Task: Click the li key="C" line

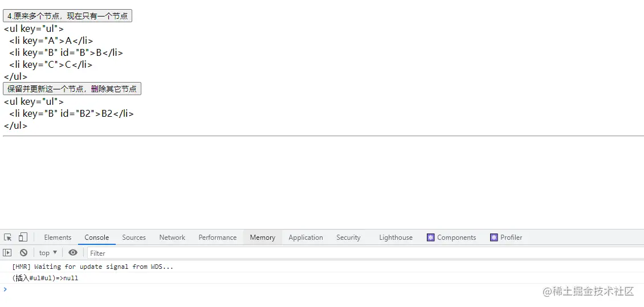Action: [51, 64]
